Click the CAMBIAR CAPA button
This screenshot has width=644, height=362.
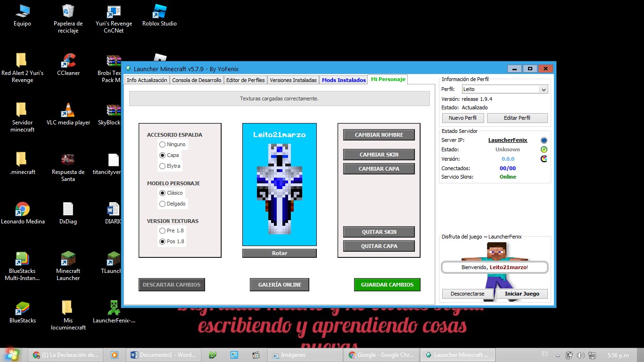[379, 169]
